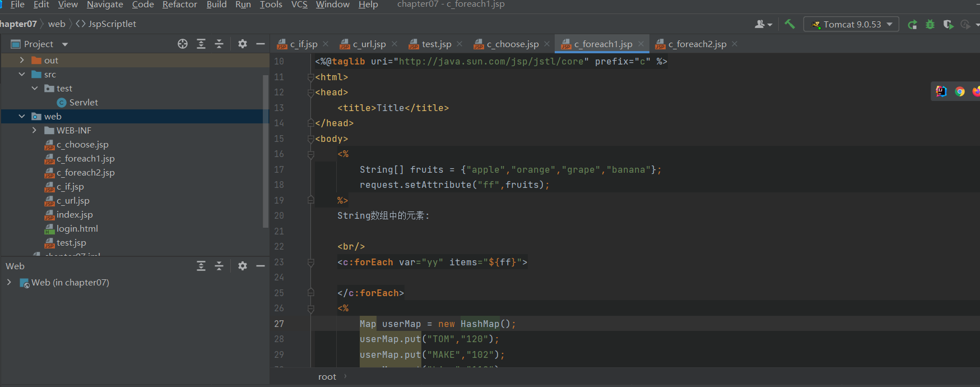Image resolution: width=980 pixels, height=387 pixels.
Task: Expand all in Project panel
Action: pos(201,44)
